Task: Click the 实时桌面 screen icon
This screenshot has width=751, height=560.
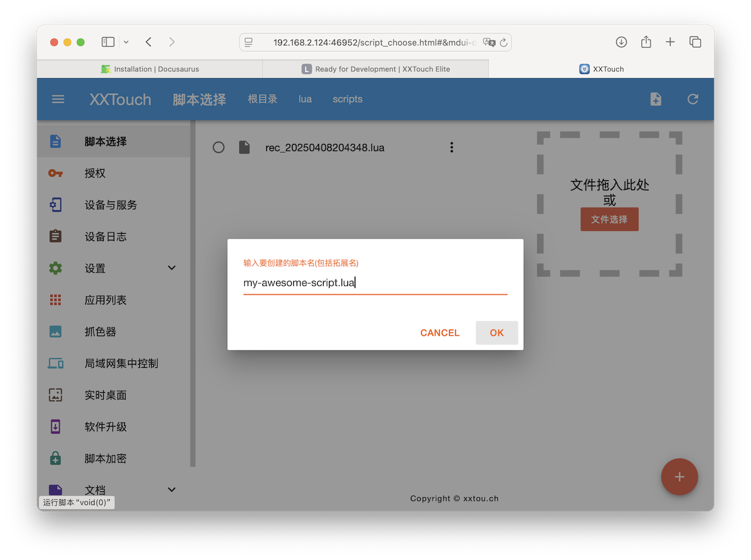Action: [x=55, y=395]
